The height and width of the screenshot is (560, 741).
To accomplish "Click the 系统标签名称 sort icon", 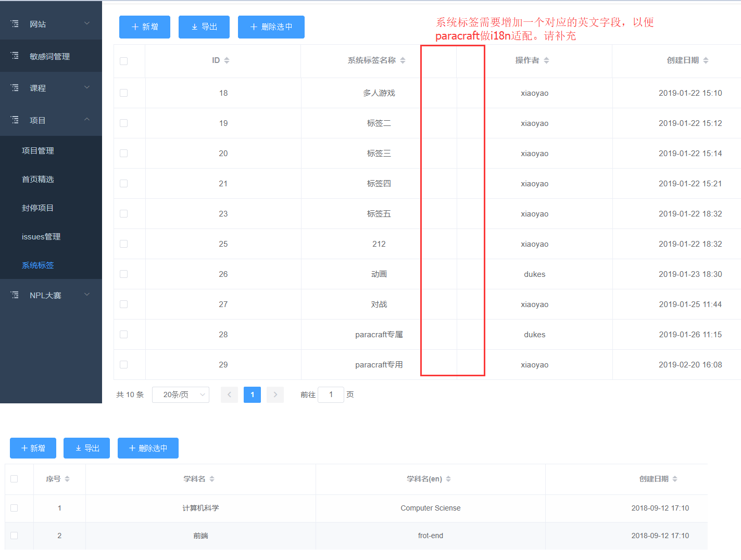I will (x=402, y=60).
